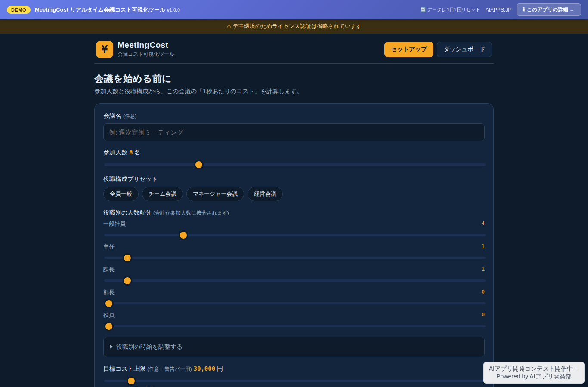The width and height of the screenshot is (588, 387).
Task: Select the マネージャー会議 preset
Action: coord(215,194)
